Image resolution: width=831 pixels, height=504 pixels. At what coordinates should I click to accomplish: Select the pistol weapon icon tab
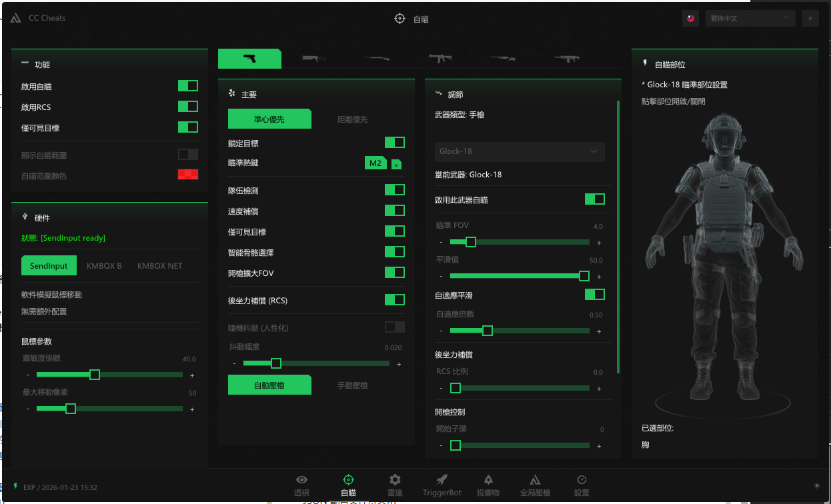coord(250,59)
